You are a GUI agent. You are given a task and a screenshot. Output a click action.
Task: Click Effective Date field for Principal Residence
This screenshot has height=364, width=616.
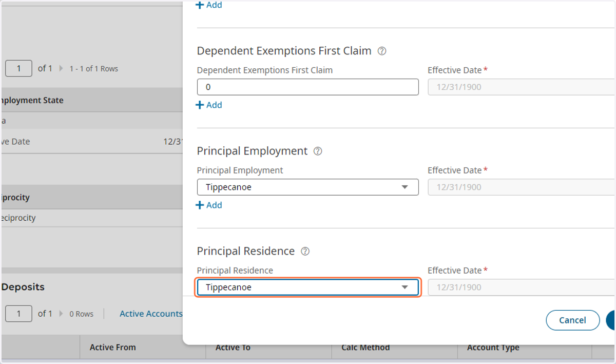click(x=522, y=288)
